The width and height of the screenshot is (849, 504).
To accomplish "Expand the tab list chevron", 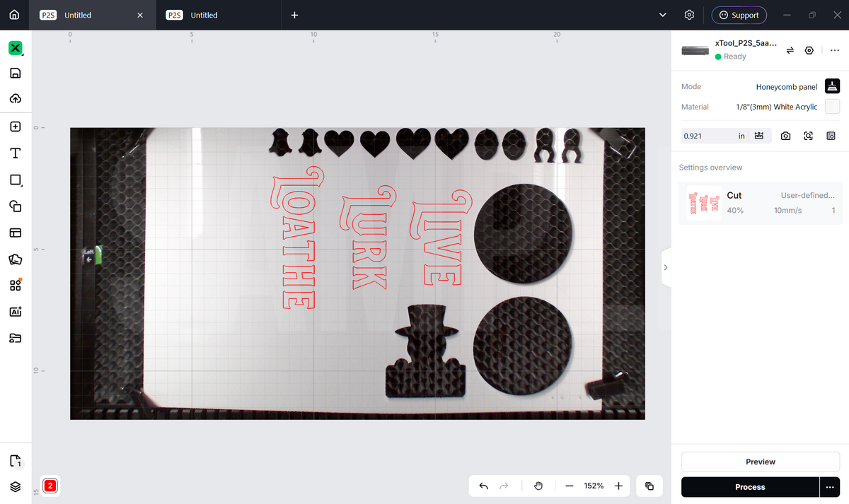I will [663, 15].
